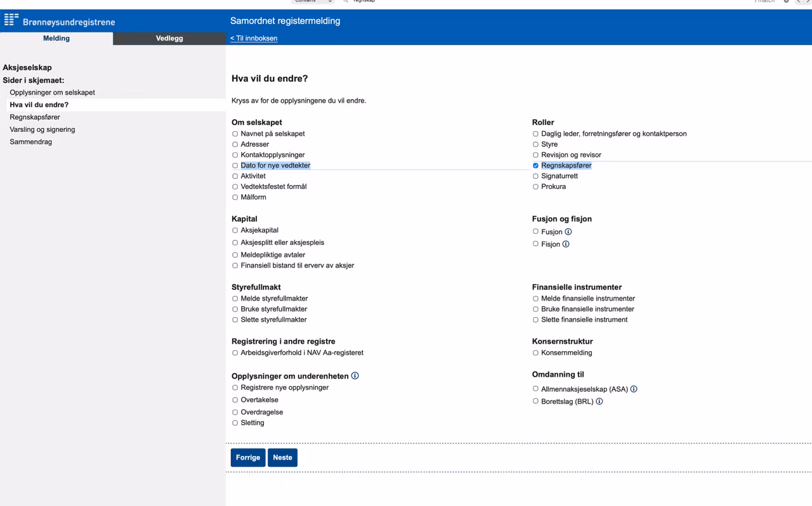Viewport: 812px width, 506px height.
Task: Switch to the Vedlegg tab
Action: 169,38
